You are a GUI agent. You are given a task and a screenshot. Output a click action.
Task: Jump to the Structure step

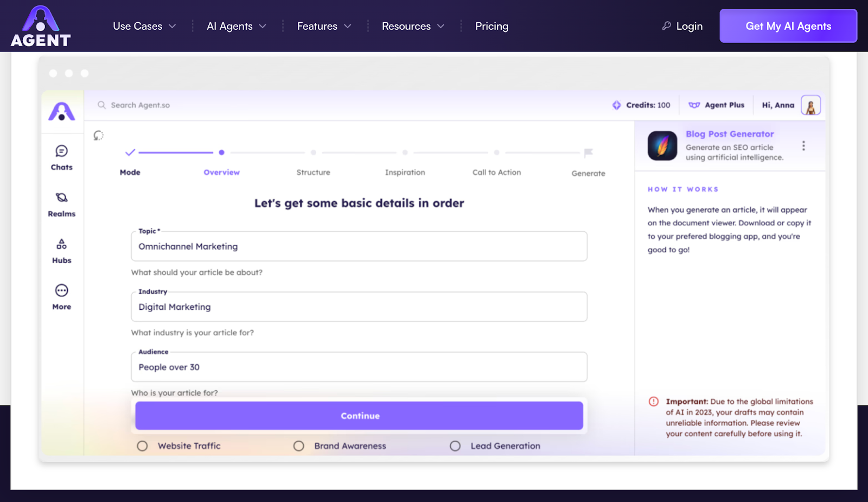pos(313,172)
